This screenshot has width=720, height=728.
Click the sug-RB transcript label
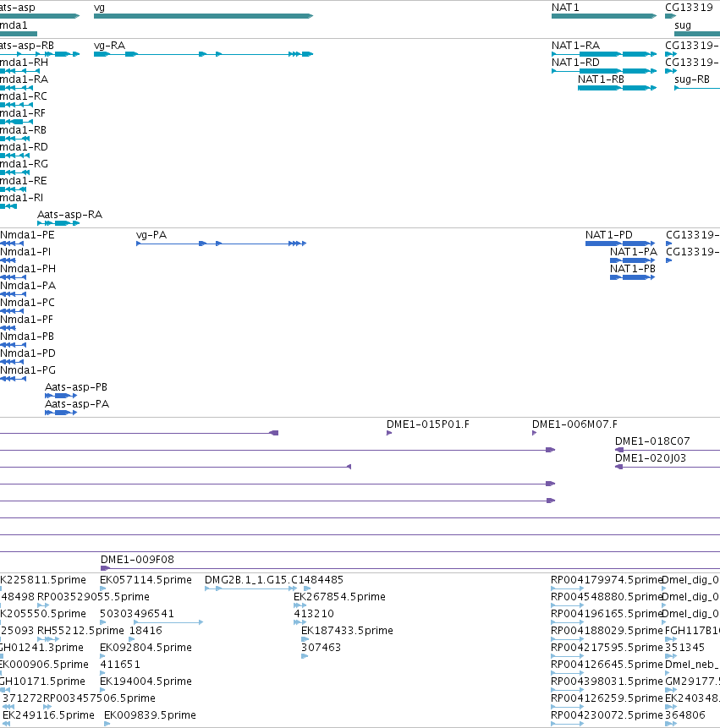692,79
